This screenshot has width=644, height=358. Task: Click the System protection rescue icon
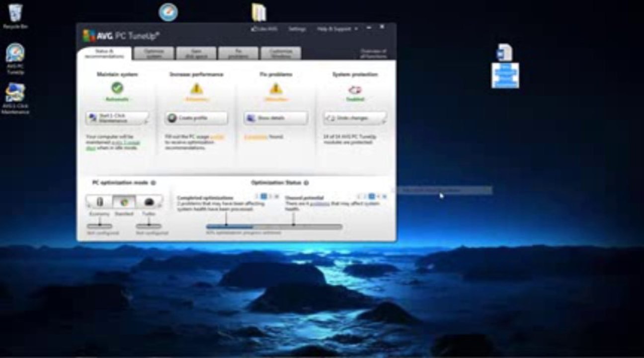point(355,89)
